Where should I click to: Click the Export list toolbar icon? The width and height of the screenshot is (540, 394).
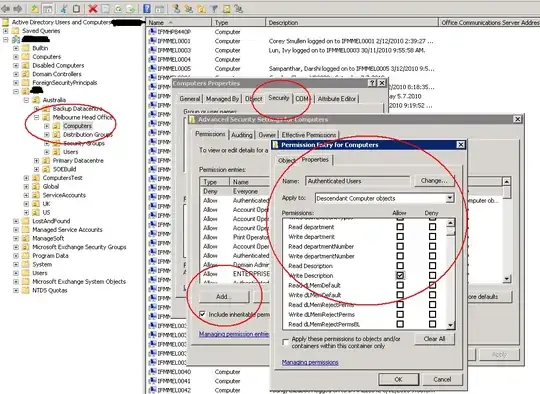(131, 9)
